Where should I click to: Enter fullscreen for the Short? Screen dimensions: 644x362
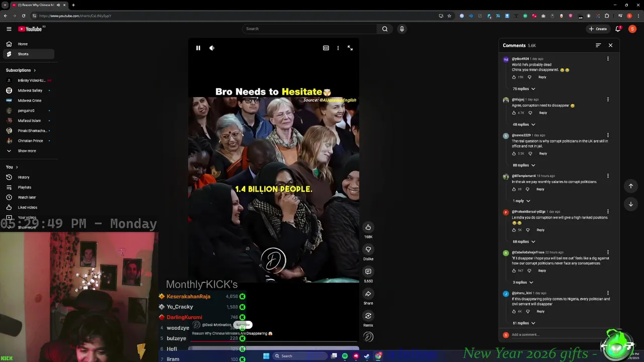pos(350,48)
